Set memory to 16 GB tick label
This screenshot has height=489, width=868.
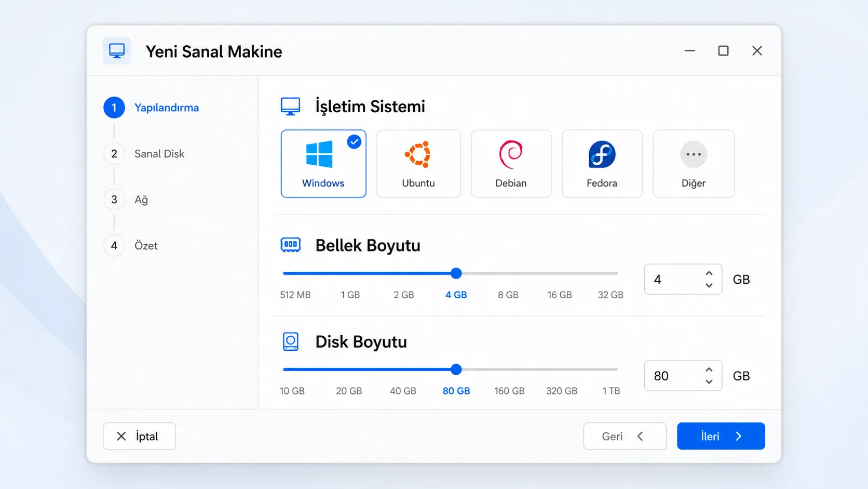pos(560,295)
